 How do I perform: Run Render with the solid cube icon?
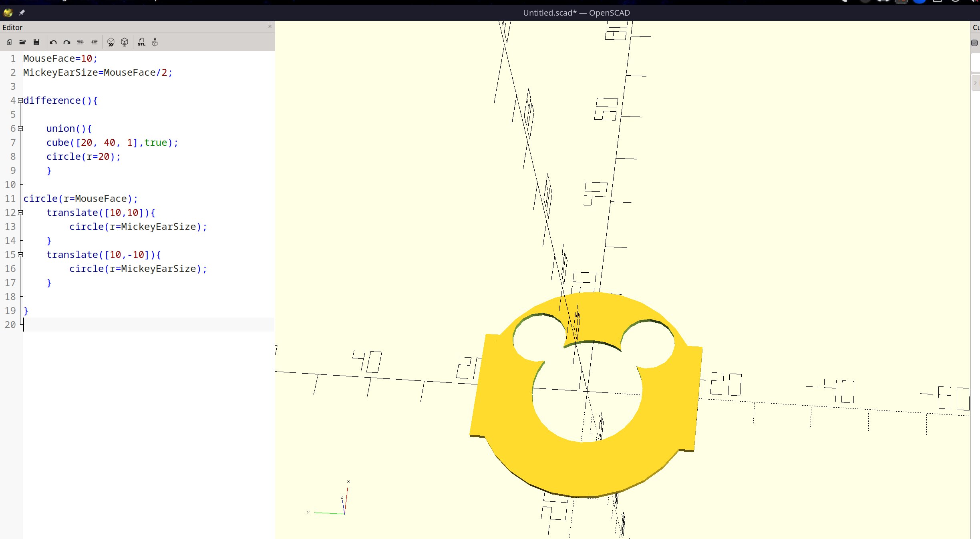125,42
